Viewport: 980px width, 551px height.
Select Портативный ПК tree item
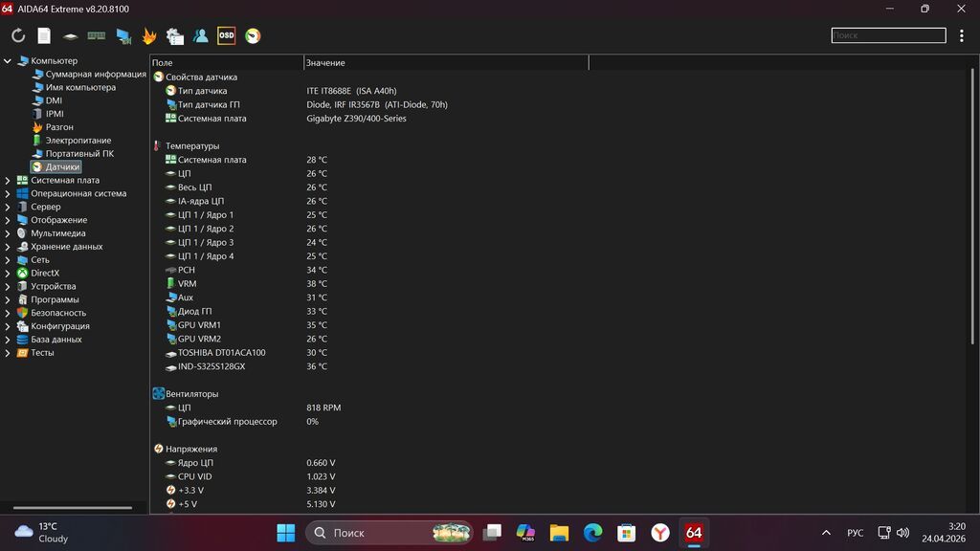pos(73,153)
